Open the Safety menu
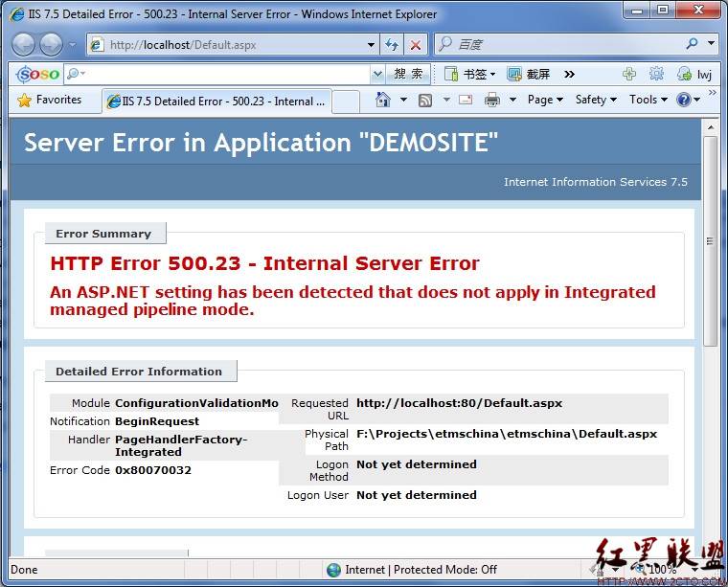The width and height of the screenshot is (728, 587). [x=596, y=100]
